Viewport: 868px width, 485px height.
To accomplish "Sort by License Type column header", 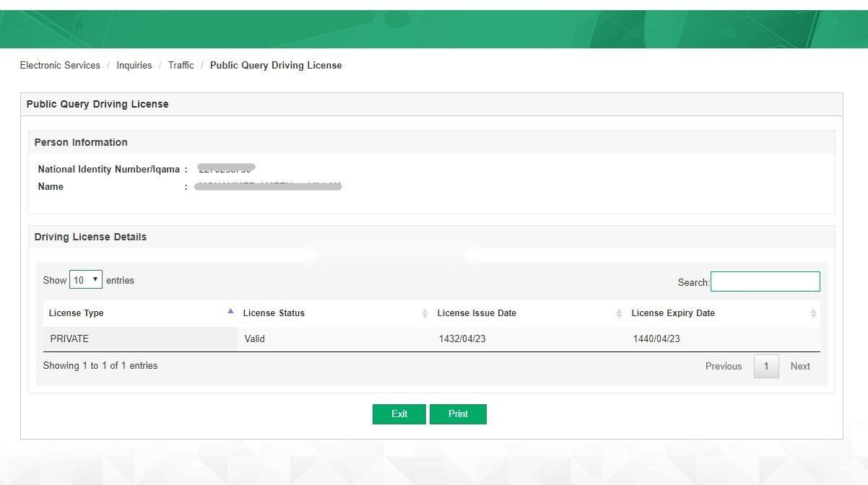I will (140, 313).
